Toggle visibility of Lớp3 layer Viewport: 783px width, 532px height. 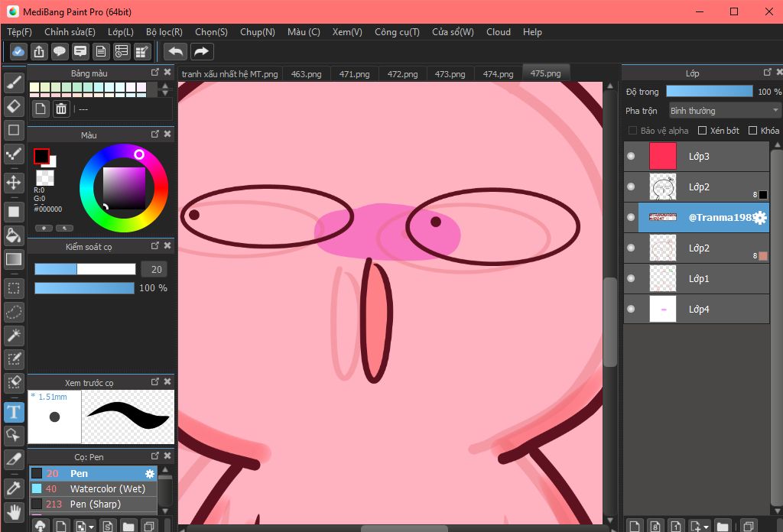click(x=631, y=156)
